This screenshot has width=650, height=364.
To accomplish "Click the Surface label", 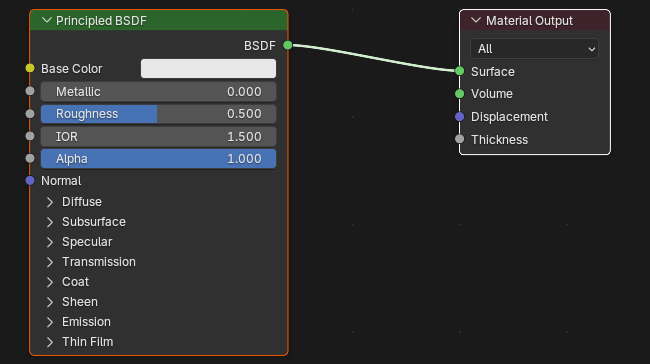I will (x=492, y=72).
